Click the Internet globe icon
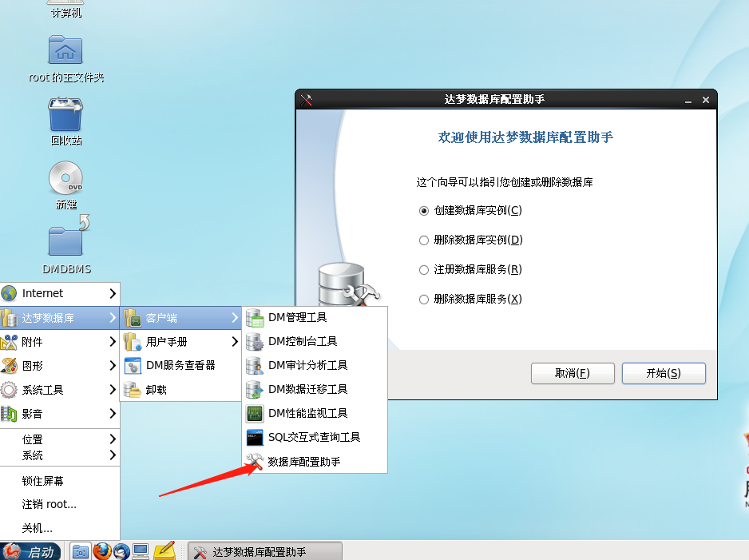This screenshot has height=560, width=749. tap(9, 293)
